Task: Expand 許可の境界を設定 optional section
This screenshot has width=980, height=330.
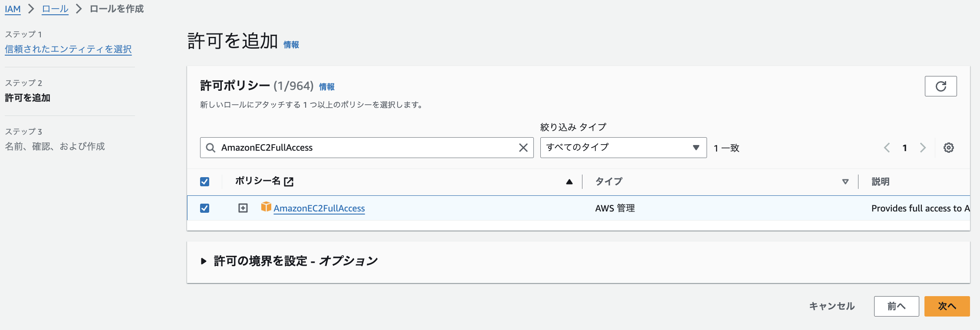Action: 203,261
